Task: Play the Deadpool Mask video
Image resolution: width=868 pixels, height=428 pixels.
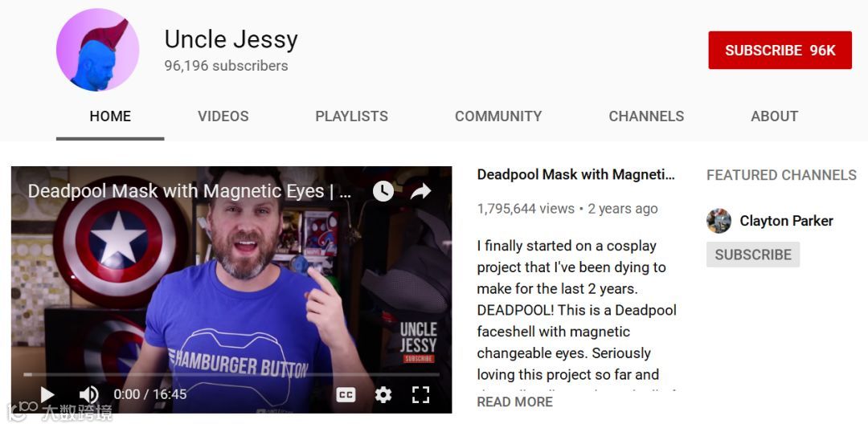Action: click(x=47, y=394)
